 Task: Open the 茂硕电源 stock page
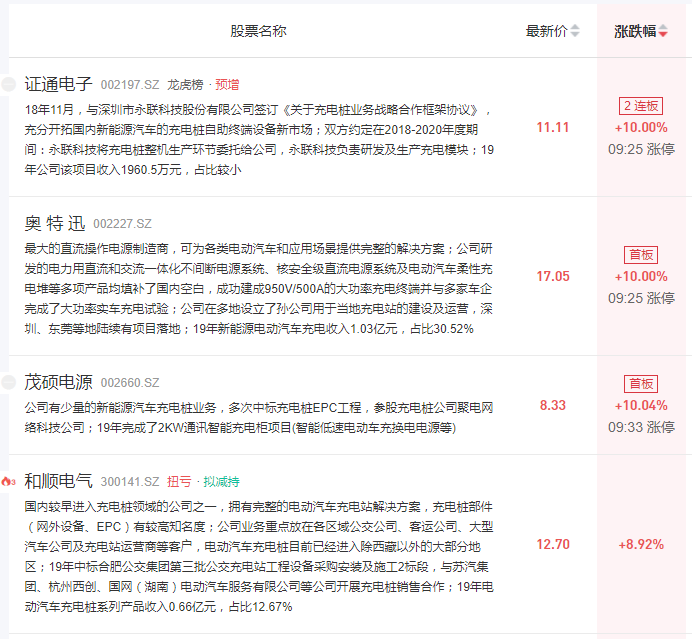(x=58, y=382)
